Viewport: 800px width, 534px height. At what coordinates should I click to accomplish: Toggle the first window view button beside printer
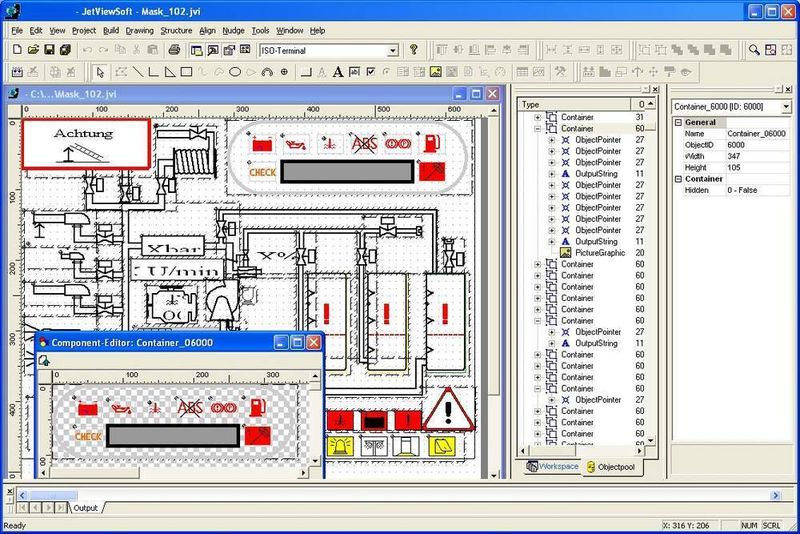click(x=196, y=49)
